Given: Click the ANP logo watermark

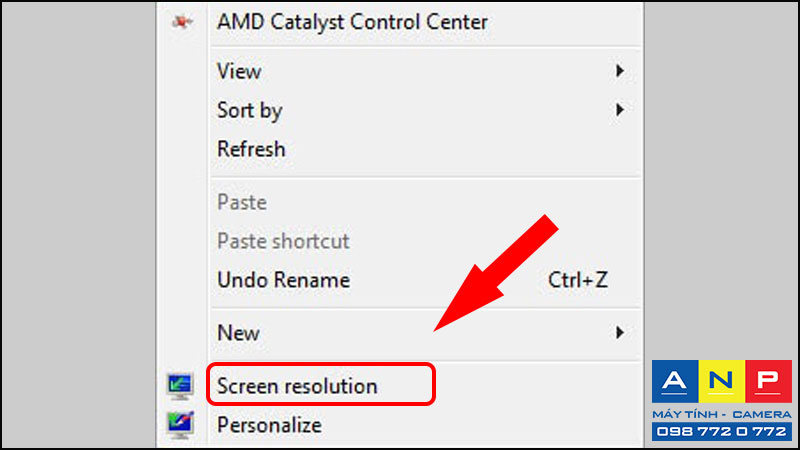Looking at the screenshot, I should (721, 382).
